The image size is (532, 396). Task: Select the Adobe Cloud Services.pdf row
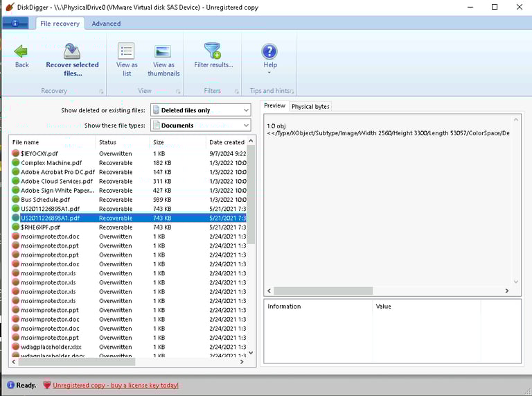(129, 181)
